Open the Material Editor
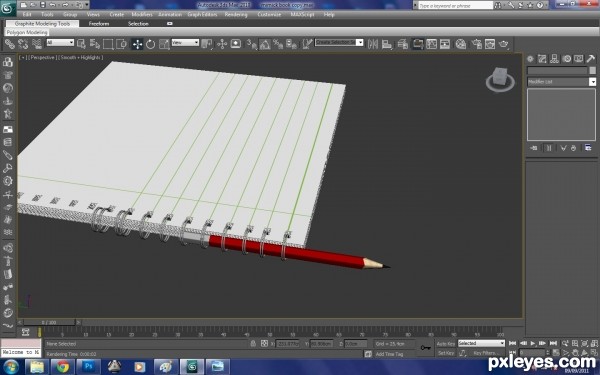 pyautogui.click(x=461, y=44)
